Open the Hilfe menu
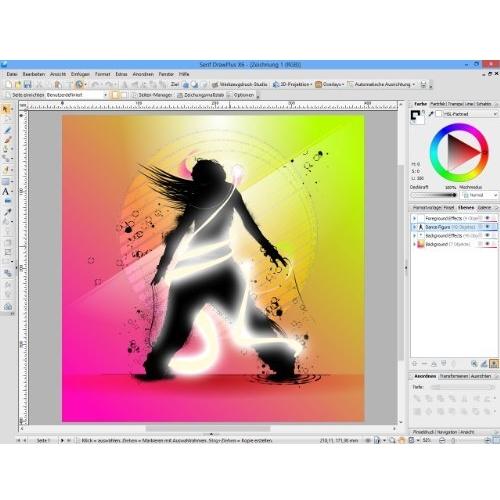The height and width of the screenshot is (500, 500). click(184, 74)
